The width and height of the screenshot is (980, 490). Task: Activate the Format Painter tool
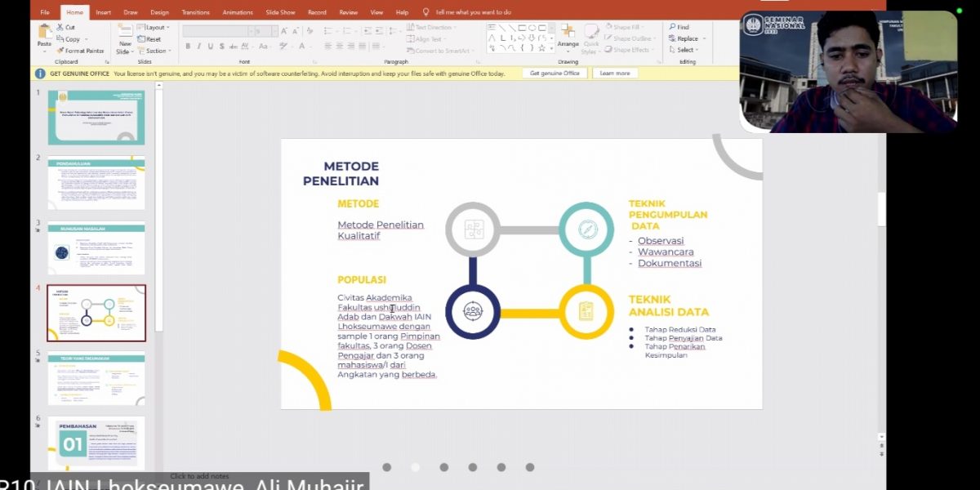[x=81, y=51]
